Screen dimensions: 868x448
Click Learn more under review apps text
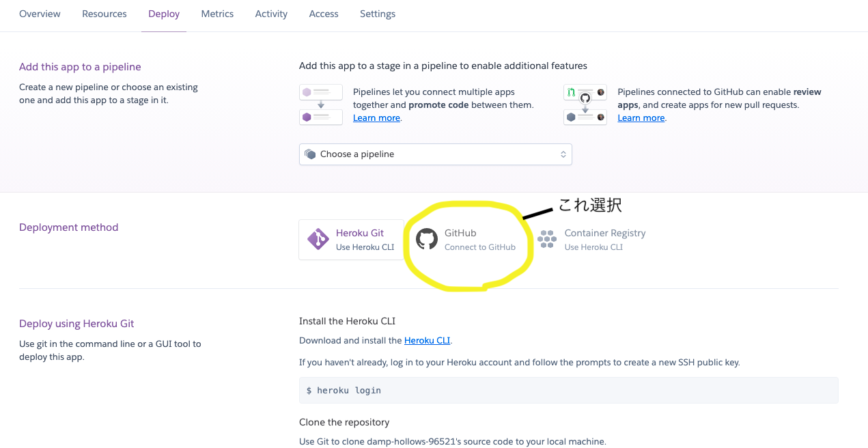[x=641, y=118]
